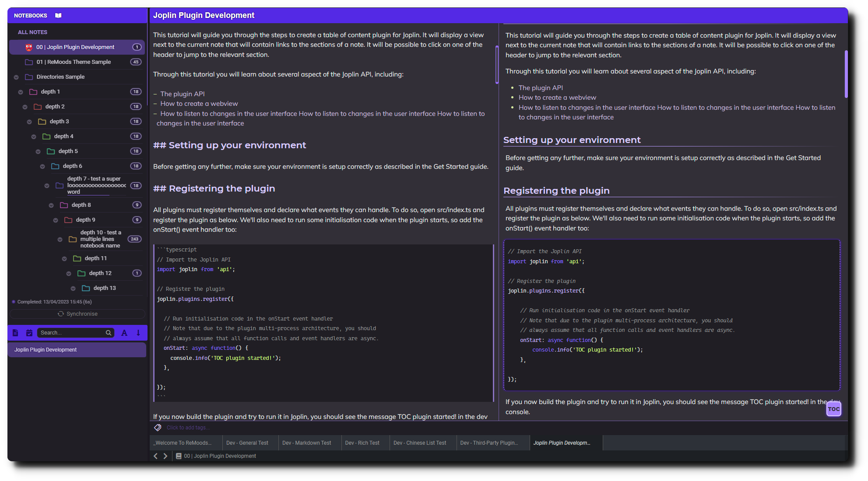Open the Dev - Chinese List Test tab

419,443
